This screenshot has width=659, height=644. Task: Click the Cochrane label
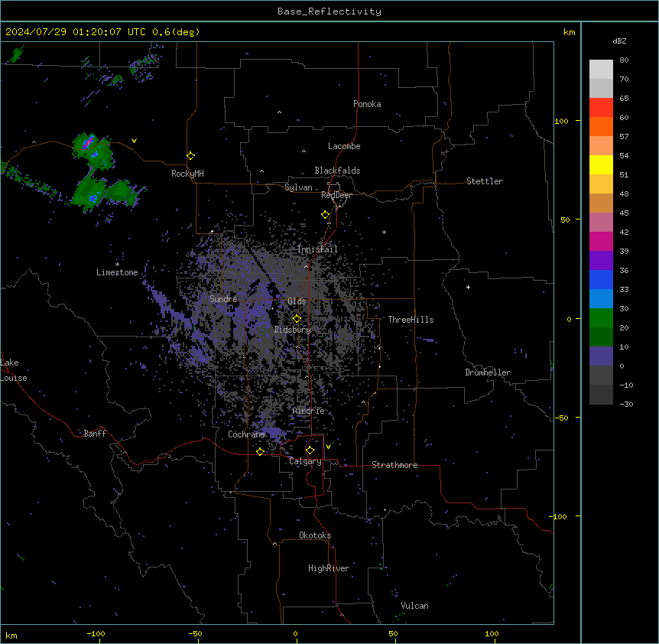click(246, 434)
